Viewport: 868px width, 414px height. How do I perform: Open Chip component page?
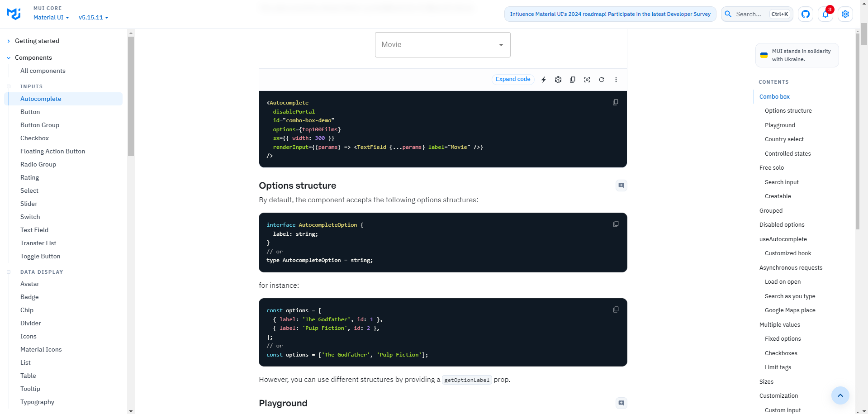[x=27, y=310]
